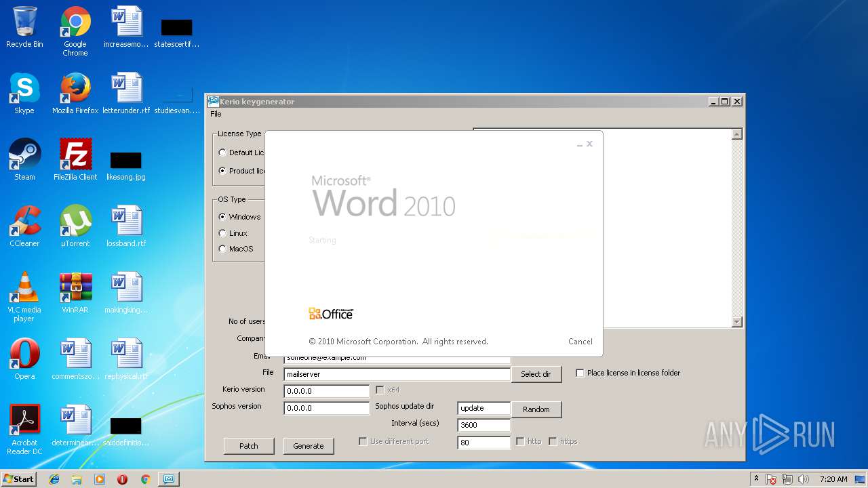
Task: Open WinRAR desktop shortcut
Action: 75,293
